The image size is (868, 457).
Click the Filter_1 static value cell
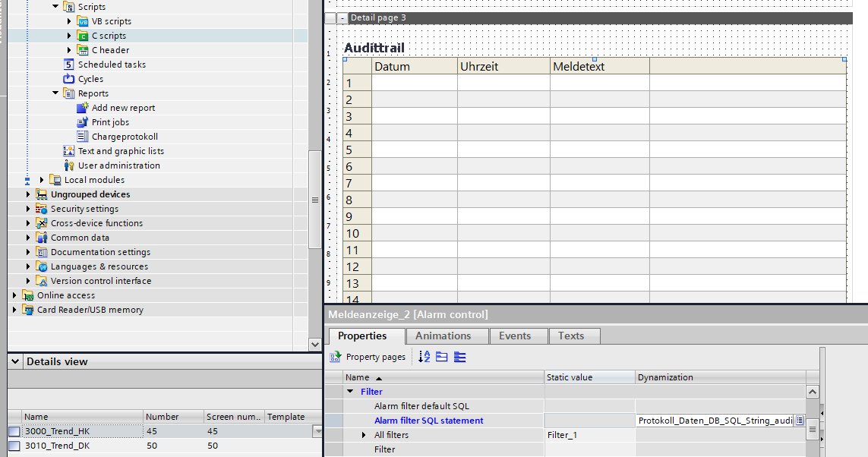coord(589,435)
